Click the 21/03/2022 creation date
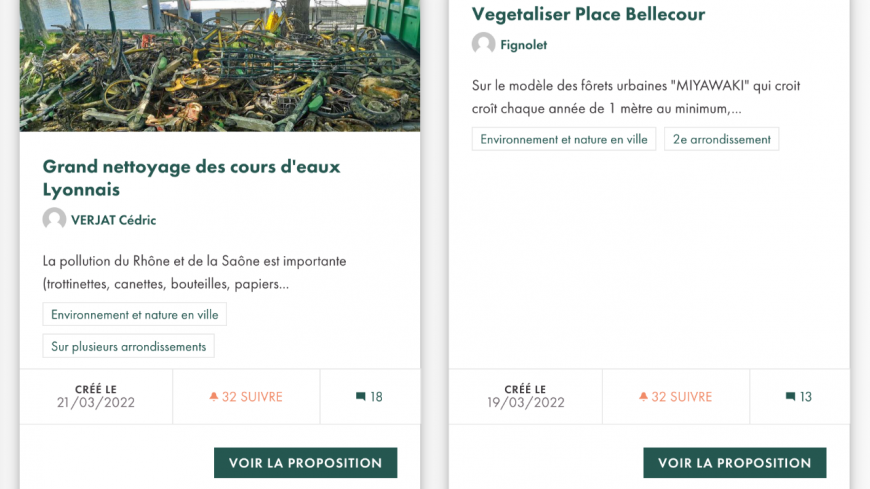Viewport: 870px width, 489px height. click(96, 403)
